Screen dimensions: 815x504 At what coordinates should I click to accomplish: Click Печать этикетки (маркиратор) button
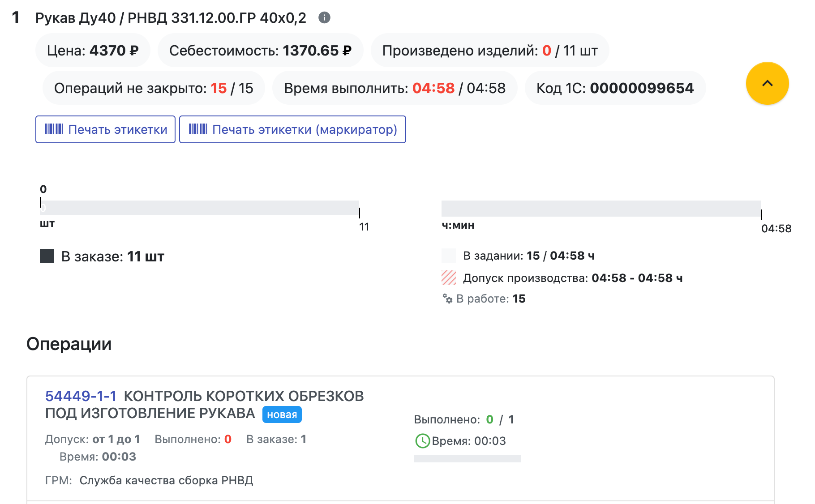click(292, 129)
